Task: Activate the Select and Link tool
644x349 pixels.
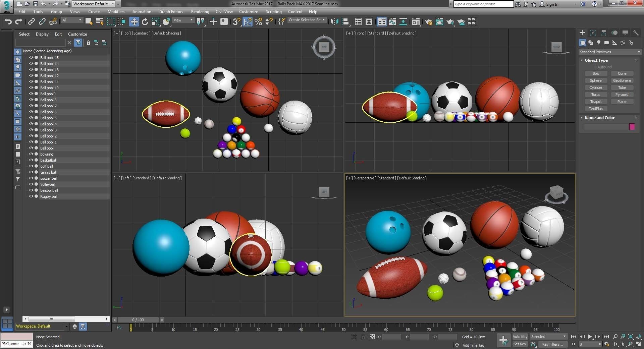Action: pyautogui.click(x=31, y=22)
